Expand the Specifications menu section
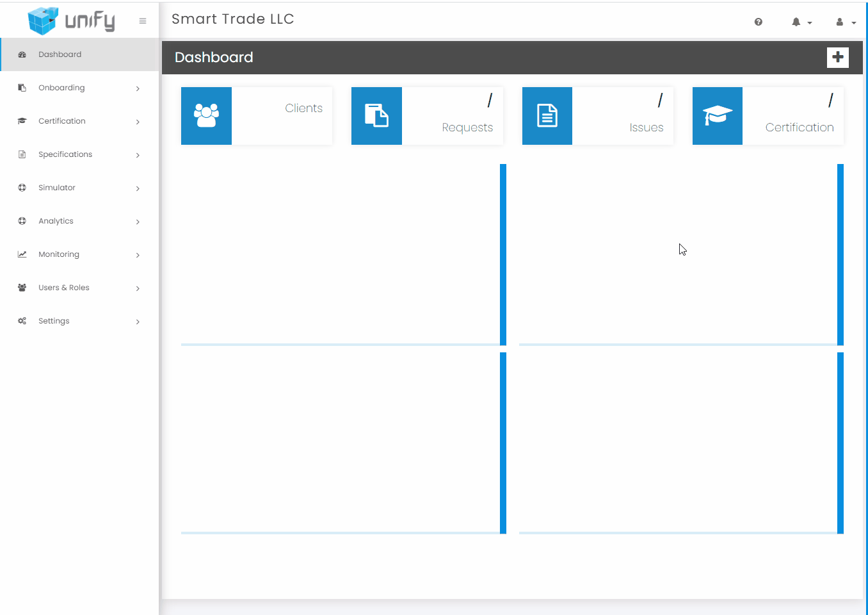 [66, 154]
